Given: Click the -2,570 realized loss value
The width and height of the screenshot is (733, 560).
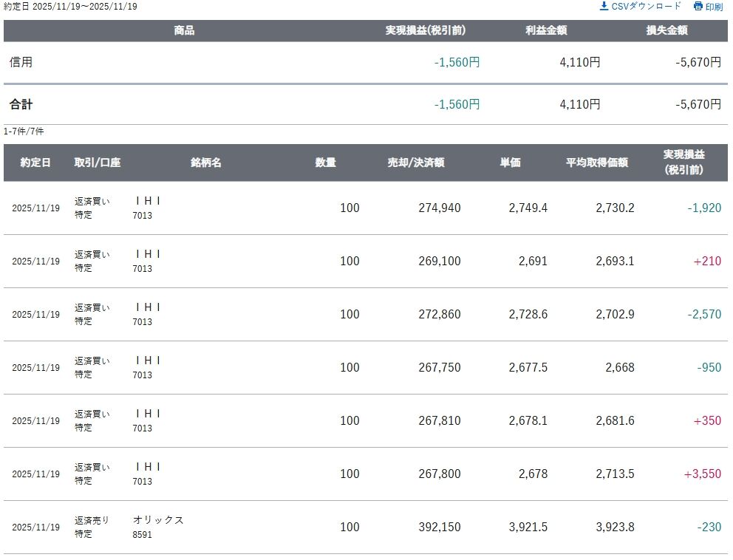Looking at the screenshot, I should pos(703,314).
